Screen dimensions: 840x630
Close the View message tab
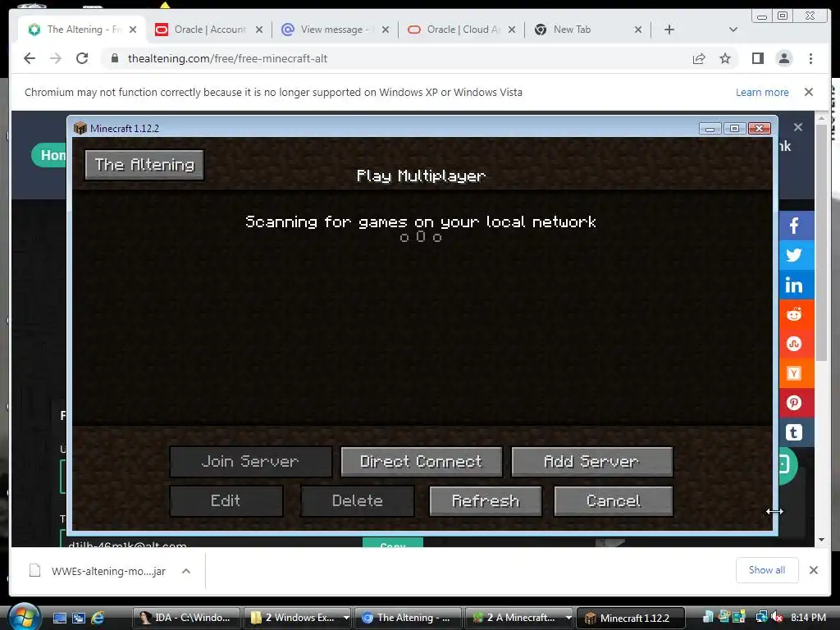pyautogui.click(x=386, y=30)
